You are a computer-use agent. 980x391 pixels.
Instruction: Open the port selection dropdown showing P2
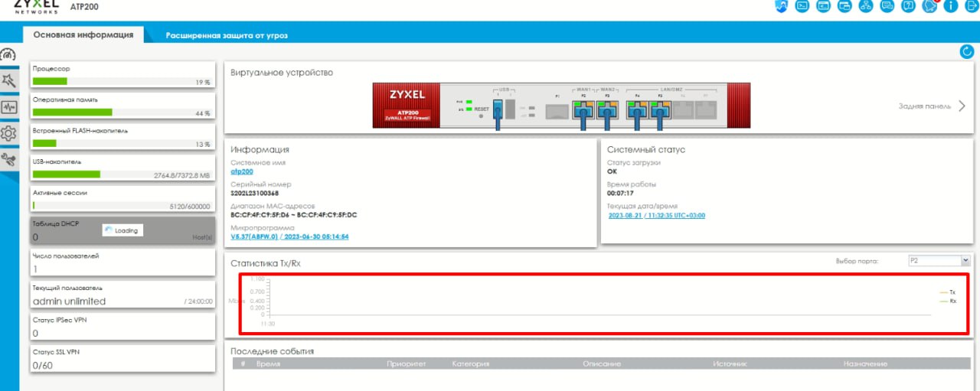coord(939,261)
